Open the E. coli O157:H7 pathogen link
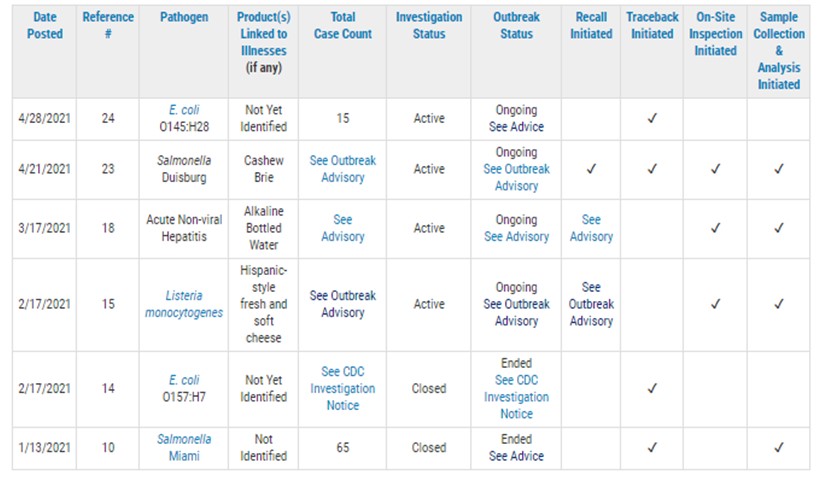The height and width of the screenshot is (485, 829). point(182,380)
